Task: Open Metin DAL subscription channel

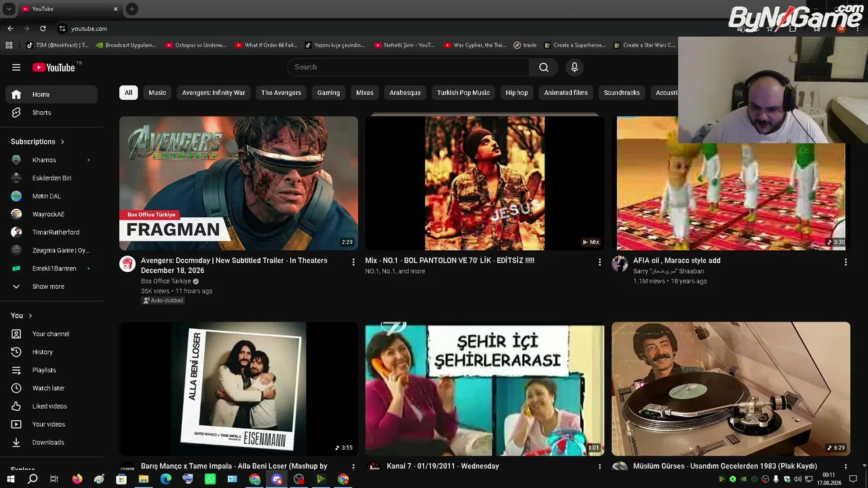Action: tap(52, 196)
